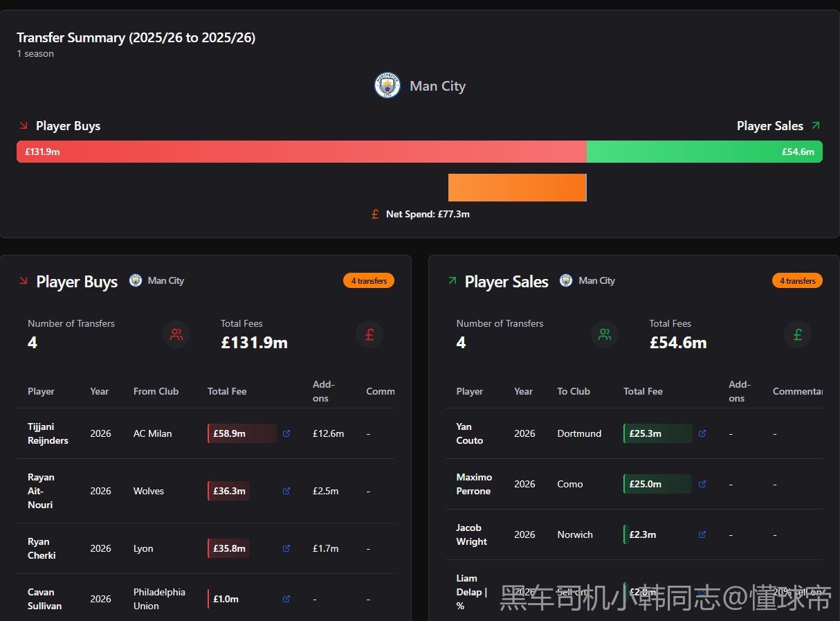
Task: Click the AC Milan club cell
Action: coord(153,433)
